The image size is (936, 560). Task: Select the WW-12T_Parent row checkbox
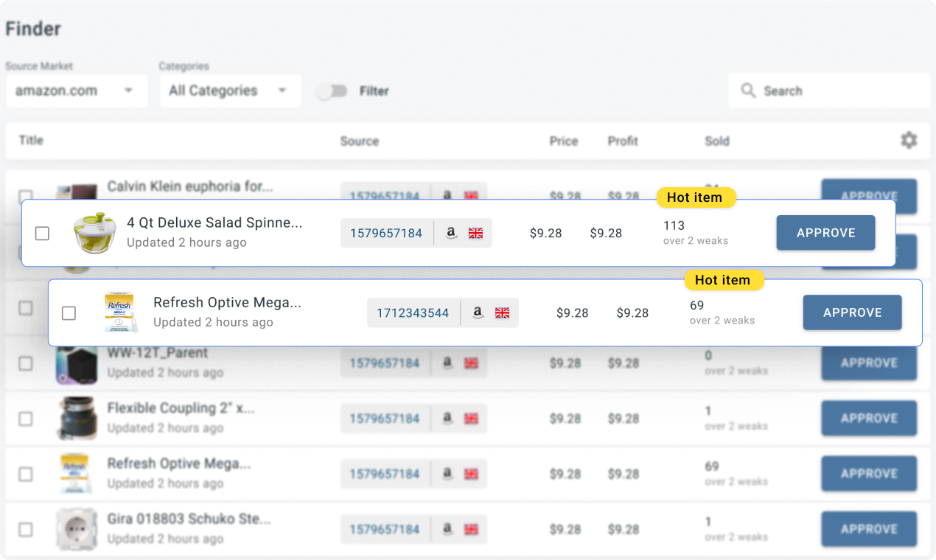[26, 363]
